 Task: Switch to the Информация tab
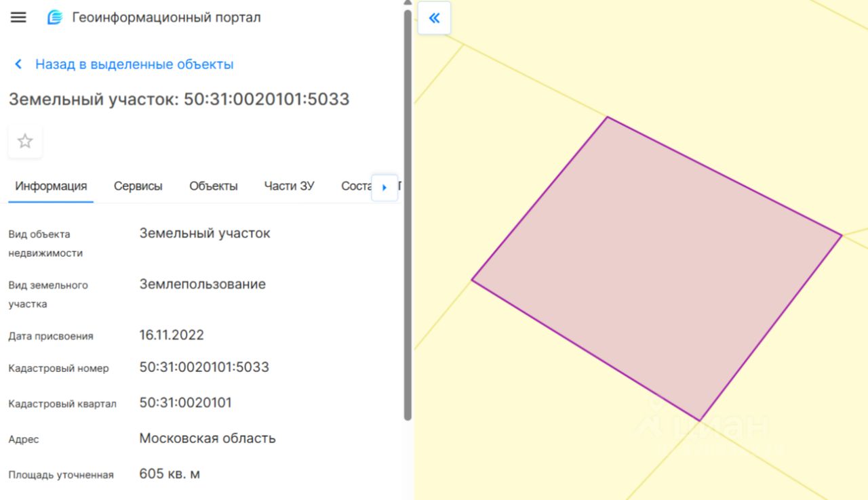pos(51,186)
